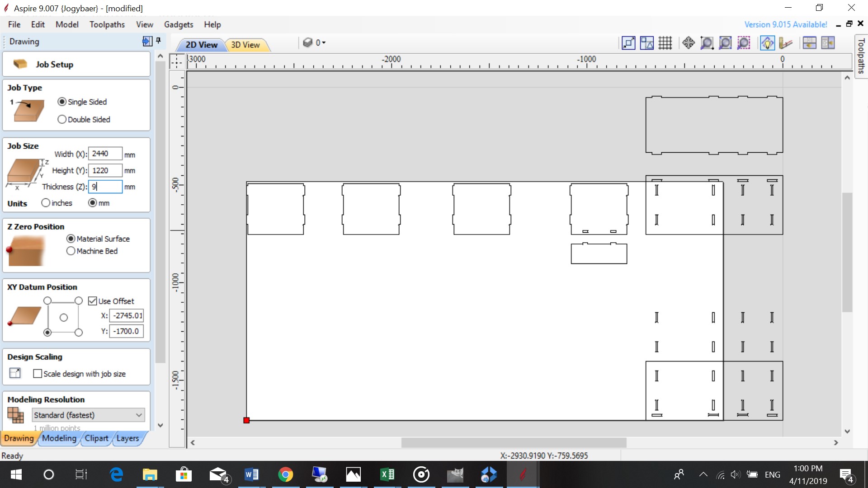Select inches as units
The height and width of the screenshot is (488, 868).
(x=46, y=203)
